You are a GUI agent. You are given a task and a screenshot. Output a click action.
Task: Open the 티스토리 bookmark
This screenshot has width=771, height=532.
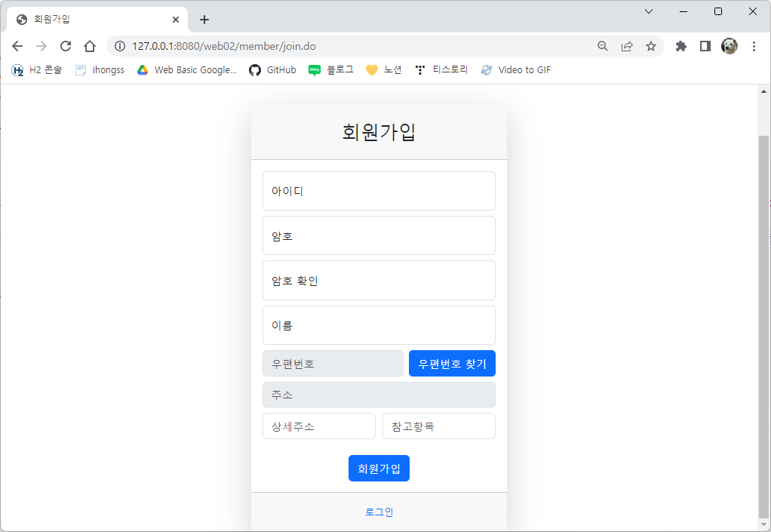[441, 70]
